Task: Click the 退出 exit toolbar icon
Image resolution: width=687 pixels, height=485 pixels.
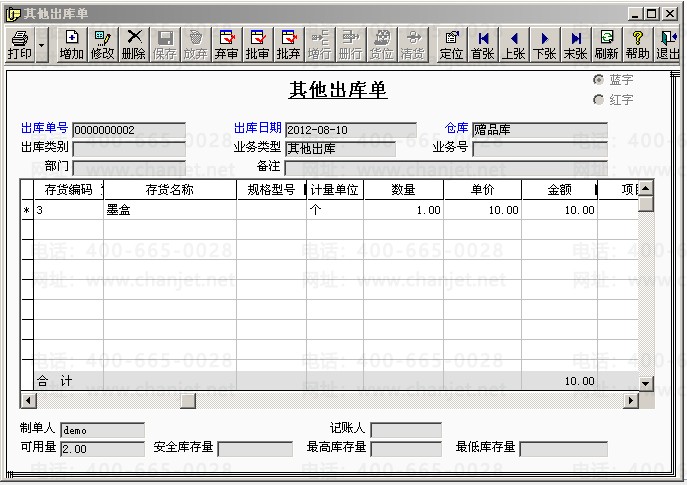Action: [668, 45]
